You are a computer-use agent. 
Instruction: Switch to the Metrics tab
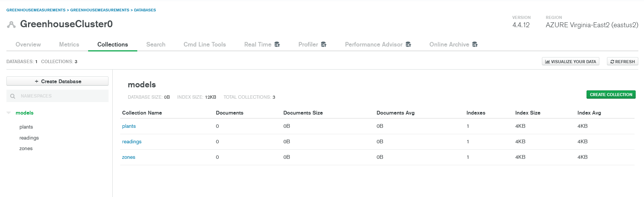click(69, 45)
